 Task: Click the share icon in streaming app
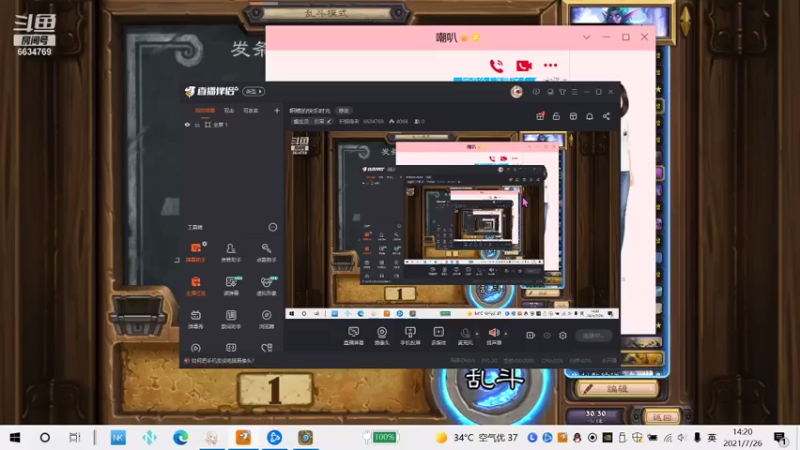click(606, 116)
